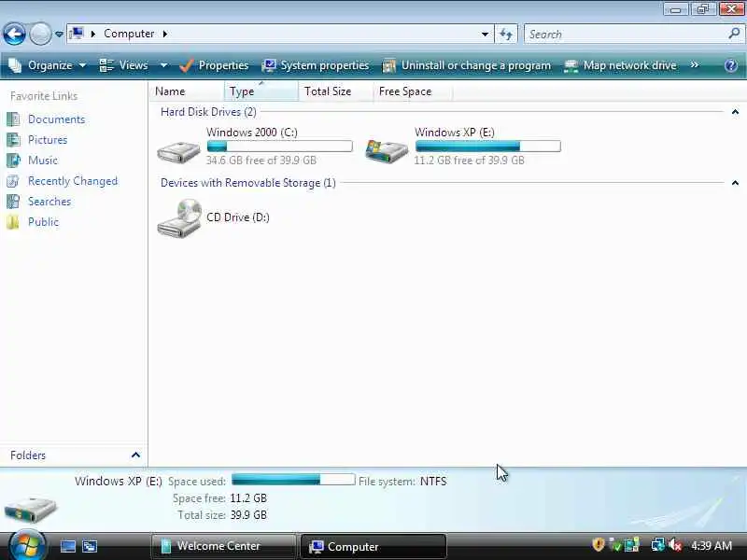Click the greyed Forward navigation button
Viewport: 747px width, 560px height.
click(x=40, y=34)
